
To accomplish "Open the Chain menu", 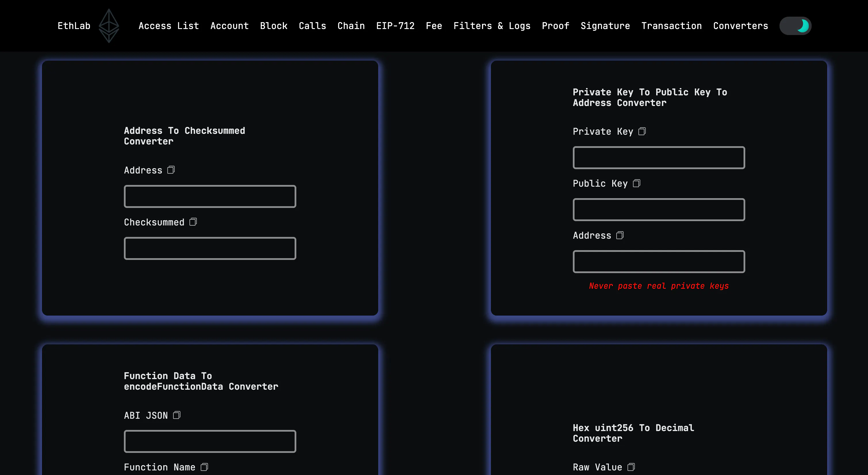I will pos(351,26).
